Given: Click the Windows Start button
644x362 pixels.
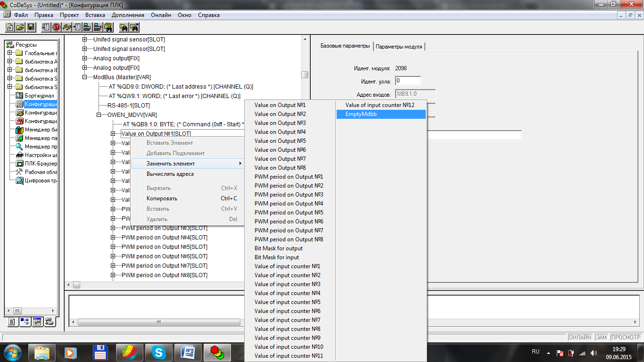Looking at the screenshot, I should [13, 352].
